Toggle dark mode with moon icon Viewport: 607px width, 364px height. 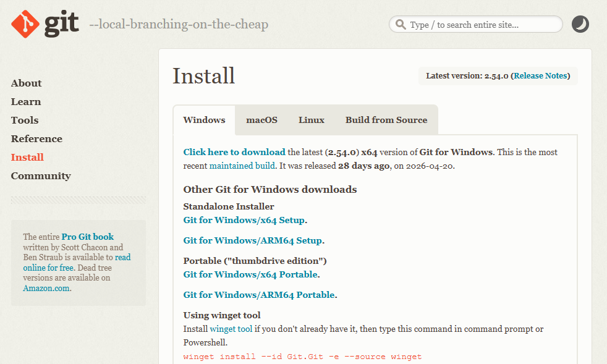click(x=580, y=24)
